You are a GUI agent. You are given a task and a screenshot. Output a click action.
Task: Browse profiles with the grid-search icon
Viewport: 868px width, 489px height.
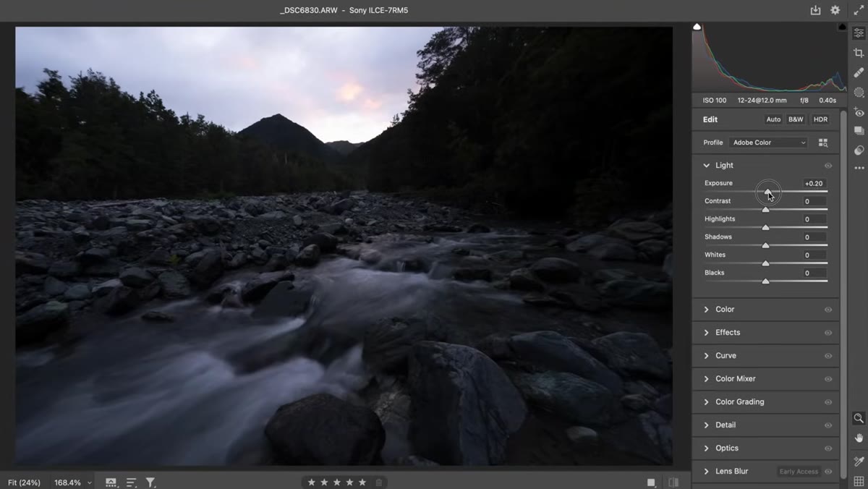[x=823, y=143]
